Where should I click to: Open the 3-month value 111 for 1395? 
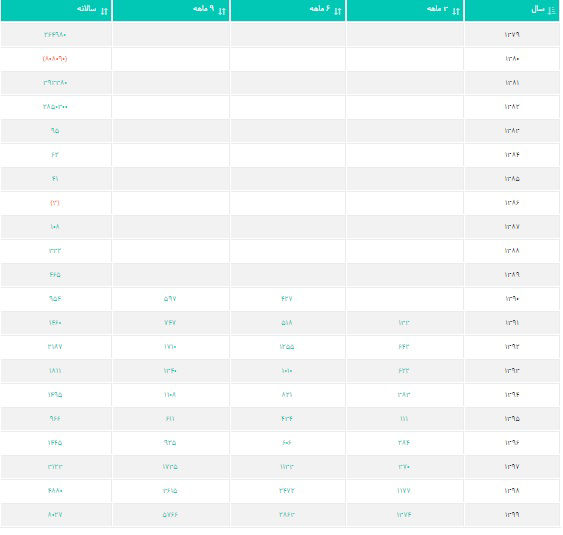coord(404,419)
